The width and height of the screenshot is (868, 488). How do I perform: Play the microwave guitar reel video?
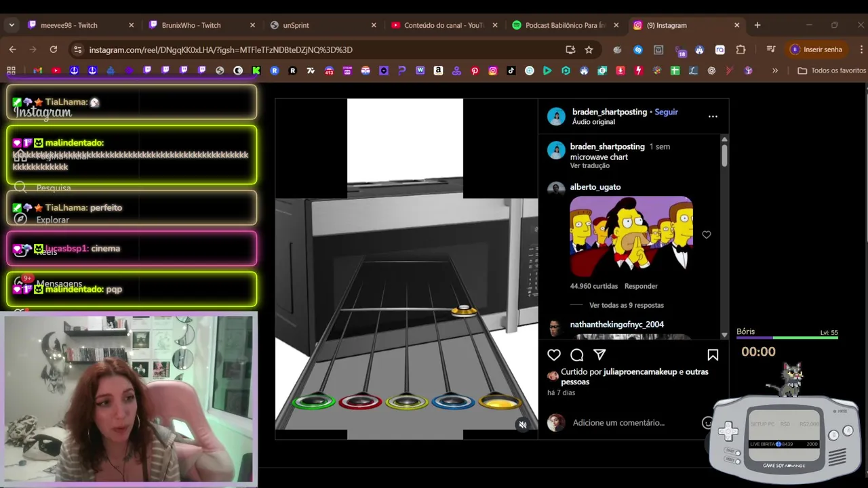[x=406, y=269]
